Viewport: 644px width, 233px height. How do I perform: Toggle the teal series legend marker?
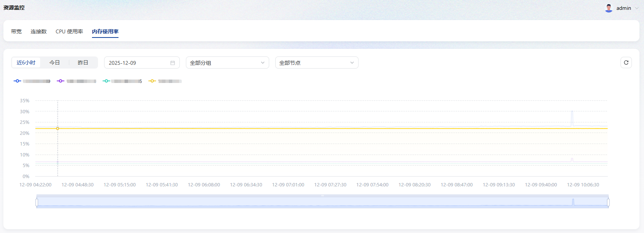tap(106, 81)
